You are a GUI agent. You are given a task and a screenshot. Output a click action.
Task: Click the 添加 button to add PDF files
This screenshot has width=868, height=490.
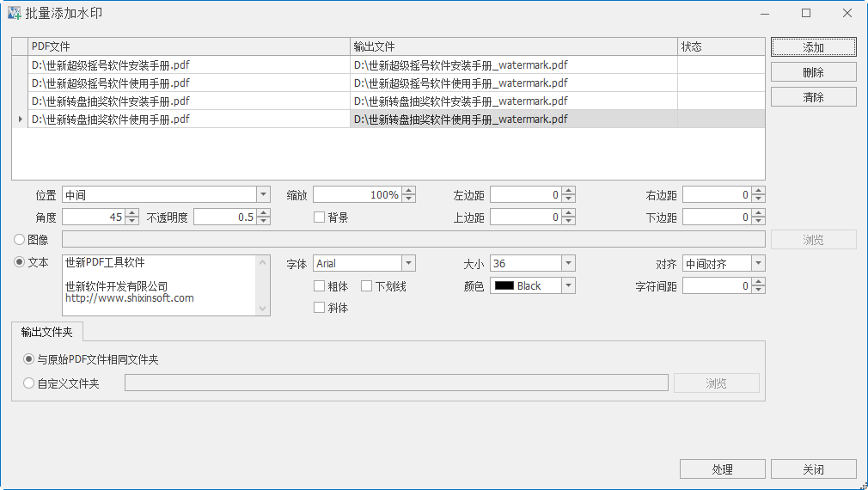click(x=813, y=47)
